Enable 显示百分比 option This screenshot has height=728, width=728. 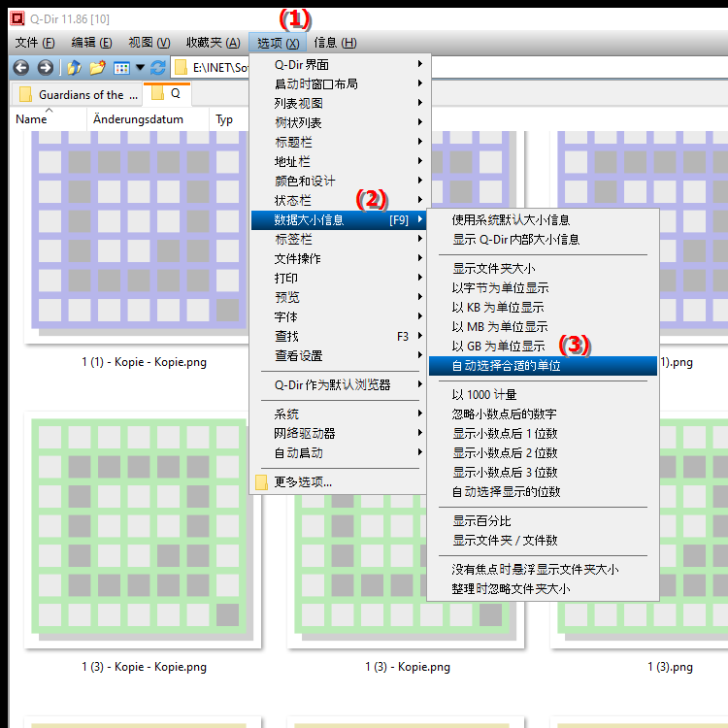(481, 521)
